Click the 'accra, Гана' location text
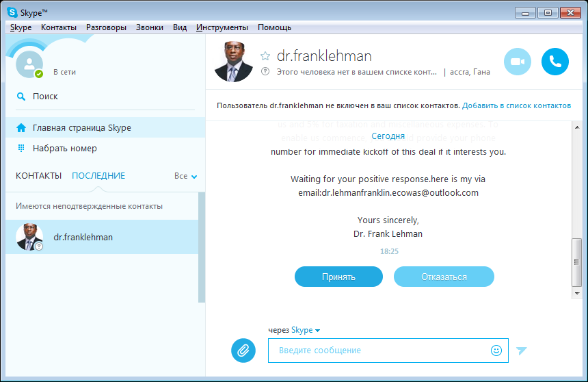The width and height of the screenshot is (588, 382). coord(470,72)
